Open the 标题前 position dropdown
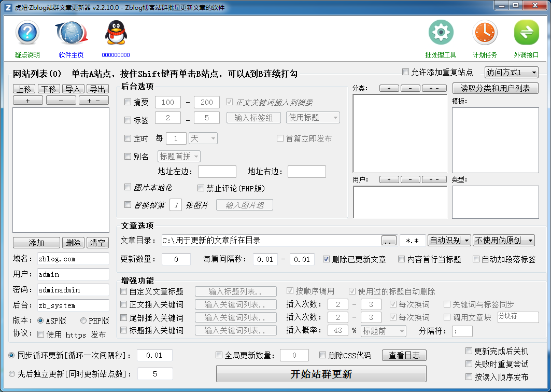 click(x=384, y=331)
